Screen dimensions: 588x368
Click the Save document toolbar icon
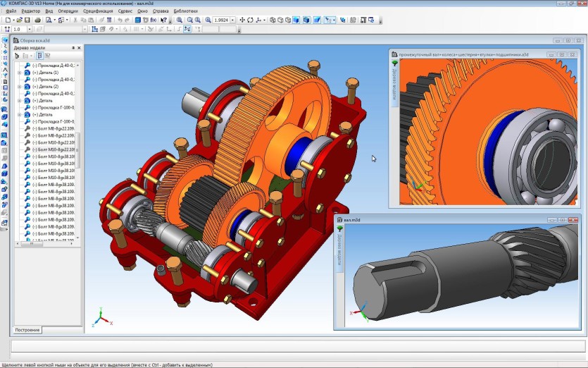point(27,20)
